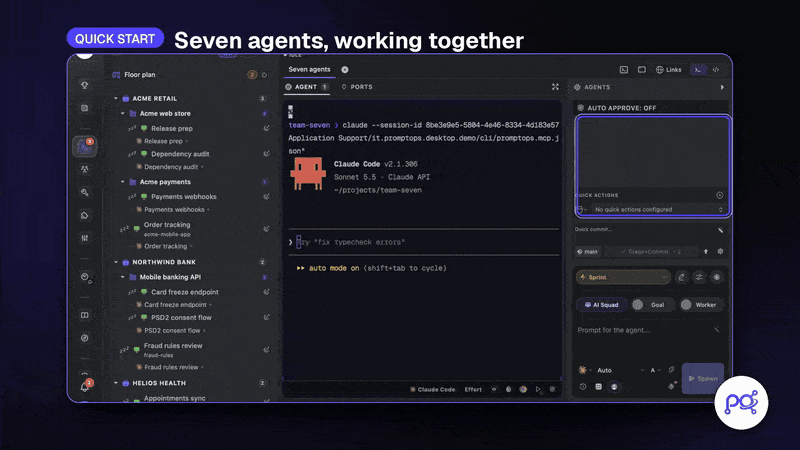Open the trophy icon in left sidebar
The image size is (800, 450).
click(x=85, y=85)
